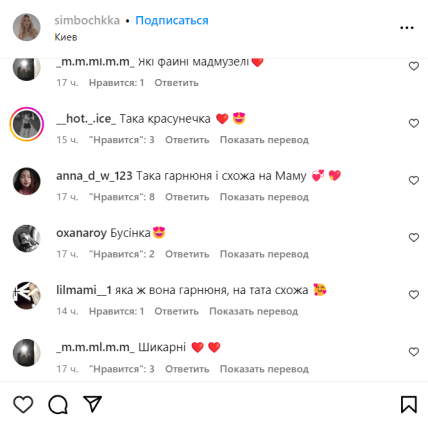Viewport: 428px width, 425px height.
Task: Click Подписаться to follow simbochkka
Action: 172,21
